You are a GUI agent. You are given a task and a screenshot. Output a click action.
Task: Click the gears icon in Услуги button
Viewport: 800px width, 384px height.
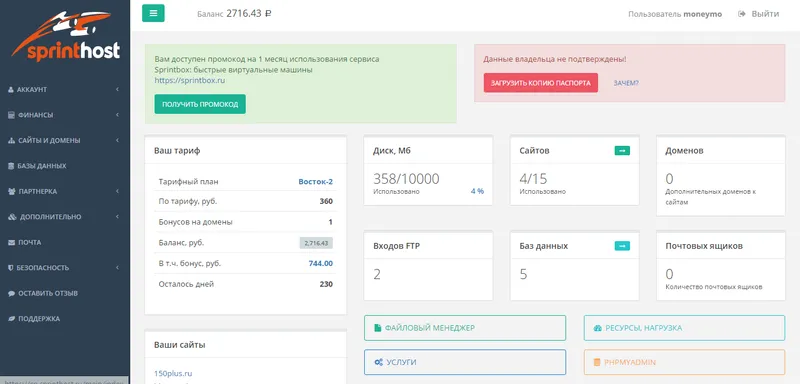(x=379, y=362)
